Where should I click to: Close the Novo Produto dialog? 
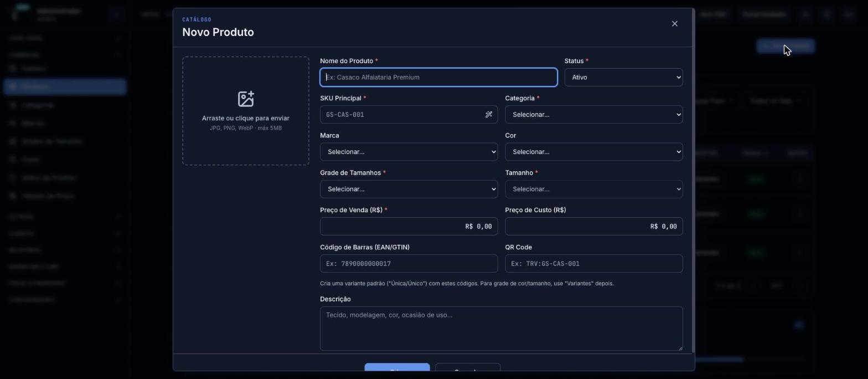click(674, 24)
